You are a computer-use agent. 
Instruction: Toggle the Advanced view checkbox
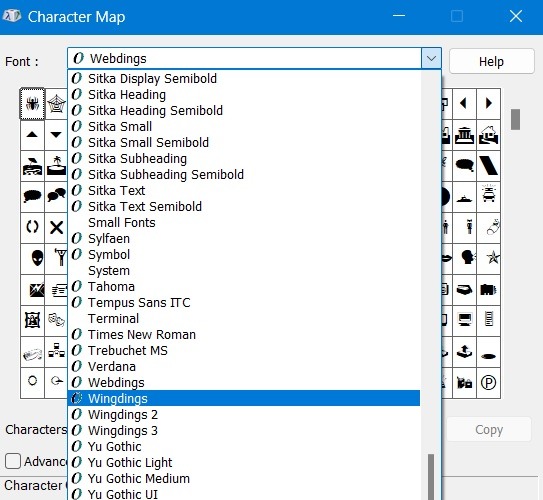(13, 461)
